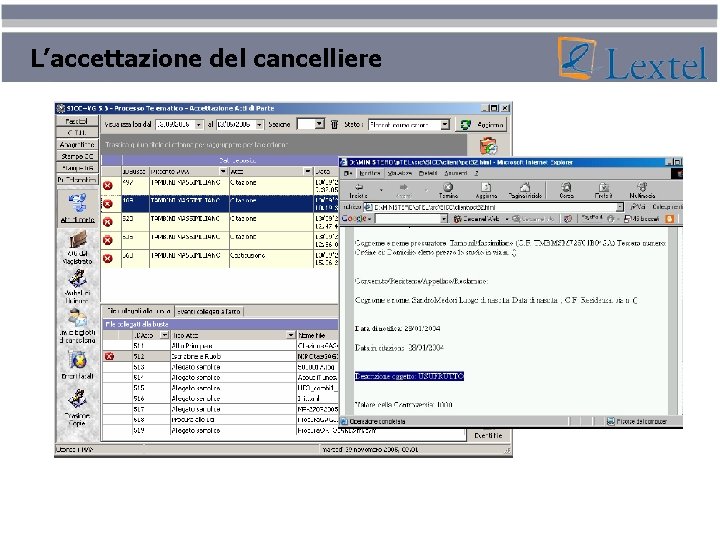720x540 pixels.
Task: Click the orange icon on Google toolbar end
Action: (670, 219)
